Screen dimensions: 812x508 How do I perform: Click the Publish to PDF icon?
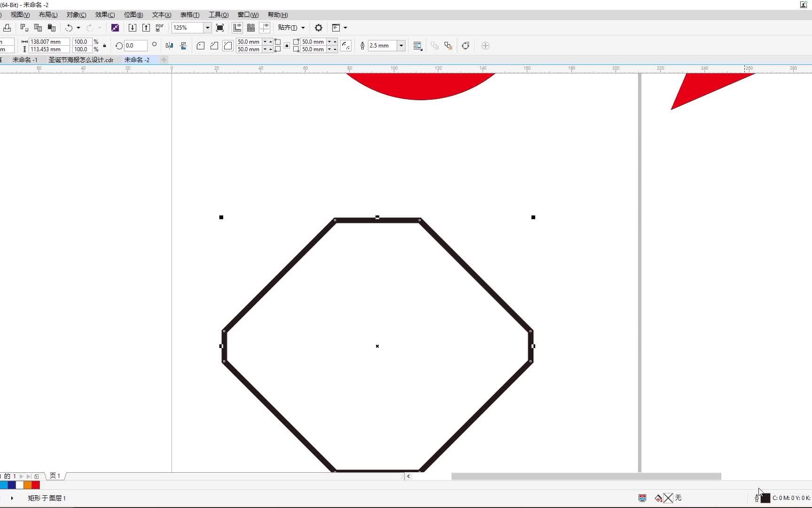[x=160, y=28]
